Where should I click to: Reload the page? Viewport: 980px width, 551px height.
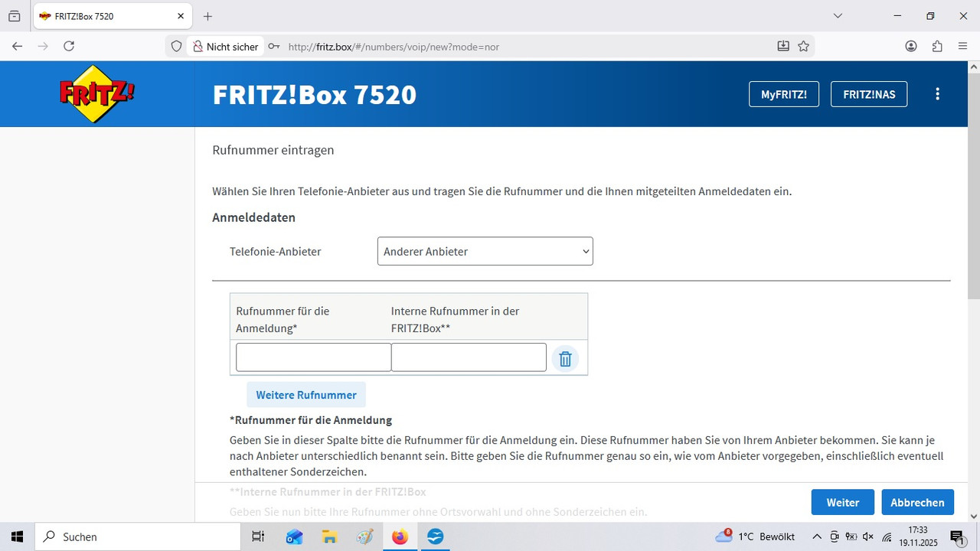69,46
